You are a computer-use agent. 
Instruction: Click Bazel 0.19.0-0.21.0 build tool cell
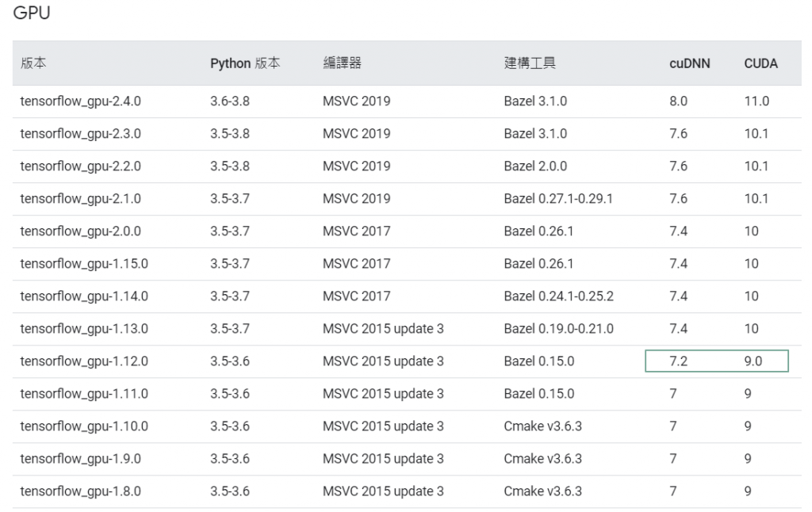[559, 329]
